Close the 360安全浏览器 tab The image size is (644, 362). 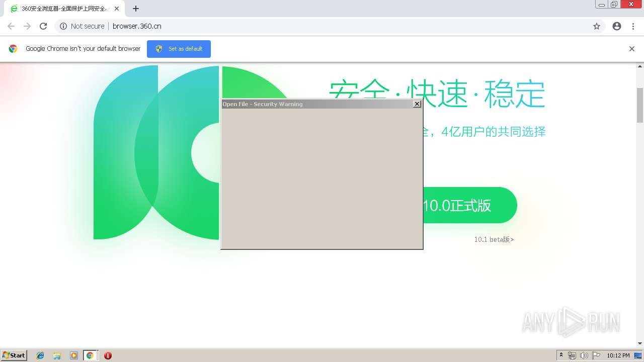pos(117,9)
